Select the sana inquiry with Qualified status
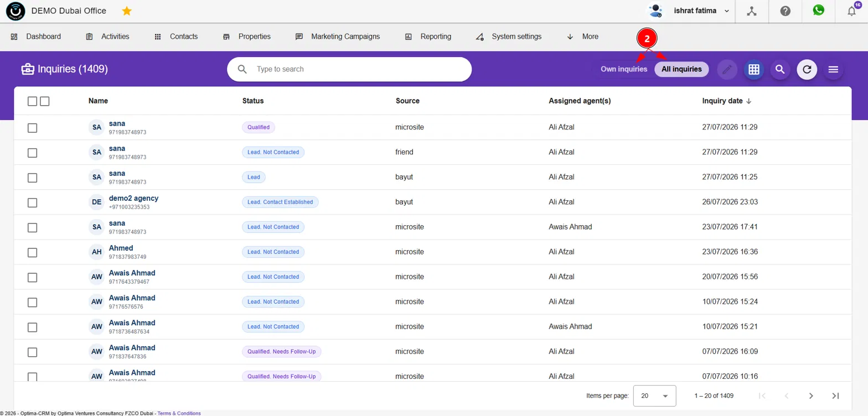This screenshot has height=416, width=868. pyautogui.click(x=32, y=128)
